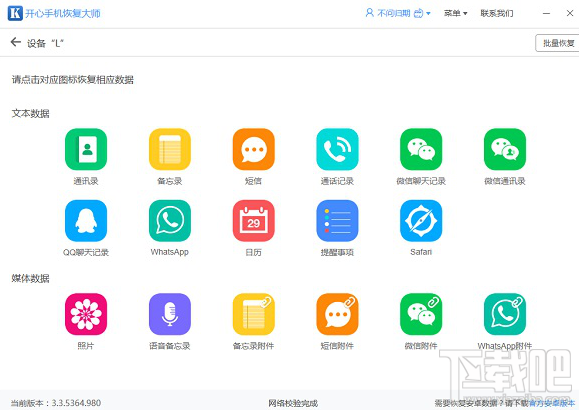Close the application window
The image size is (579, 410).
tap(570, 13)
